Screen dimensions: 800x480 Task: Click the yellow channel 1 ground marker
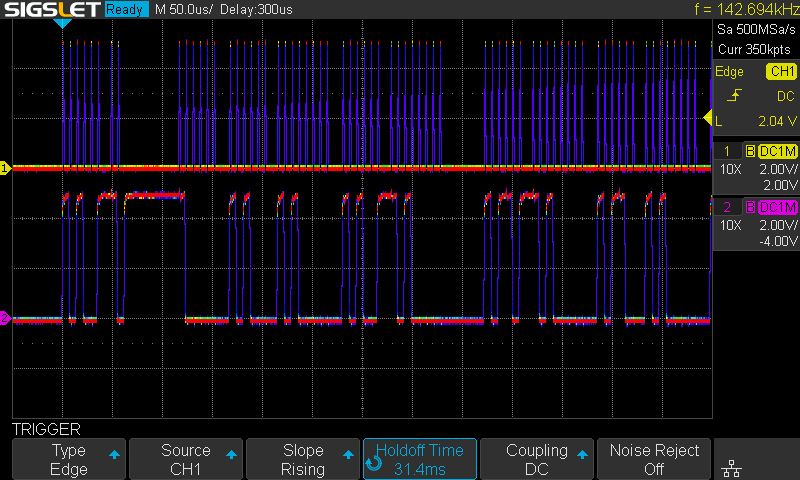coord(5,168)
